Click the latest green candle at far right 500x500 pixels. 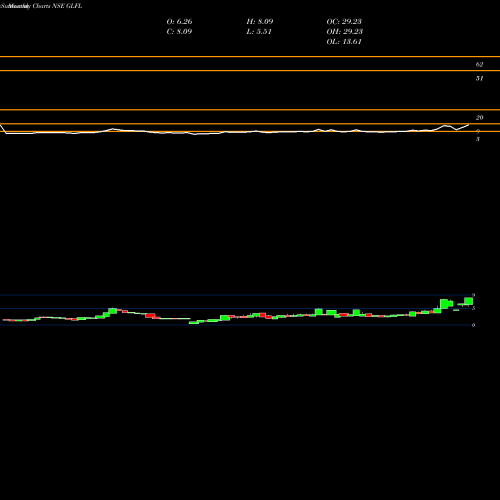(x=469, y=301)
